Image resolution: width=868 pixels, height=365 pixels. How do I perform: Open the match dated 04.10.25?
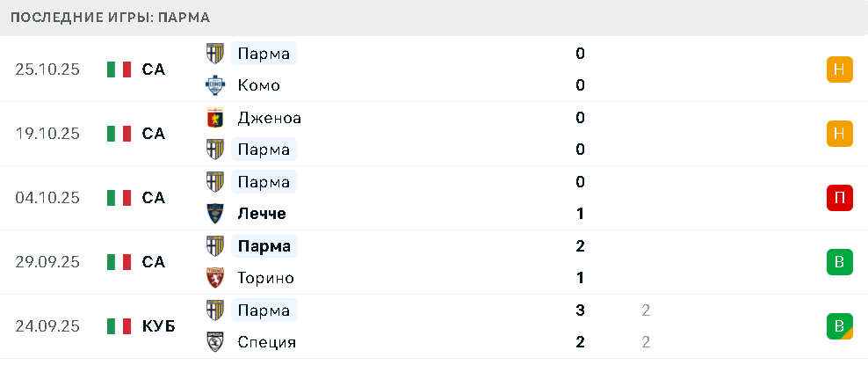[47, 198]
